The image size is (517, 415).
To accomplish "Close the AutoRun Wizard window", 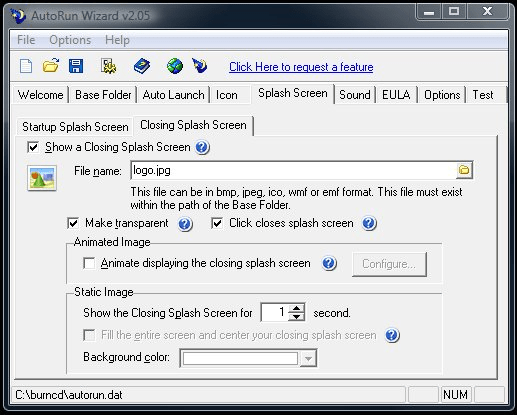I will (487, 12).
